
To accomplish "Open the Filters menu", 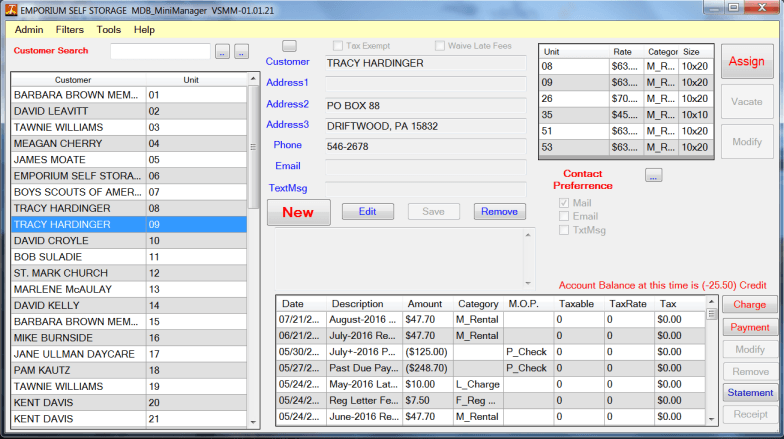I will pyautogui.click(x=70, y=30).
